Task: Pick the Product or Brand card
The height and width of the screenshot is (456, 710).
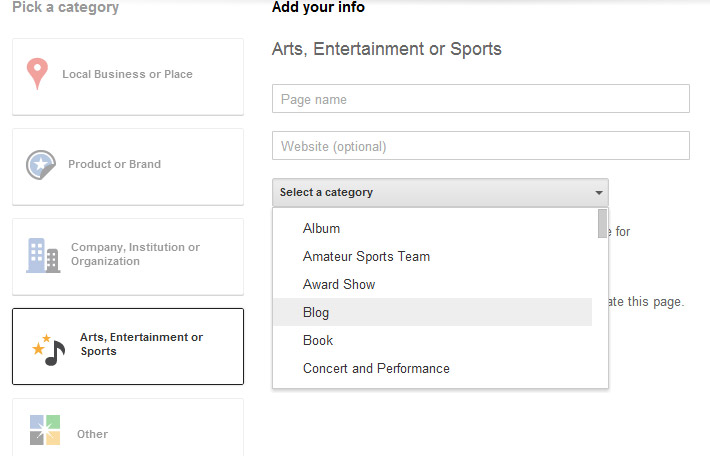Action: point(127,166)
